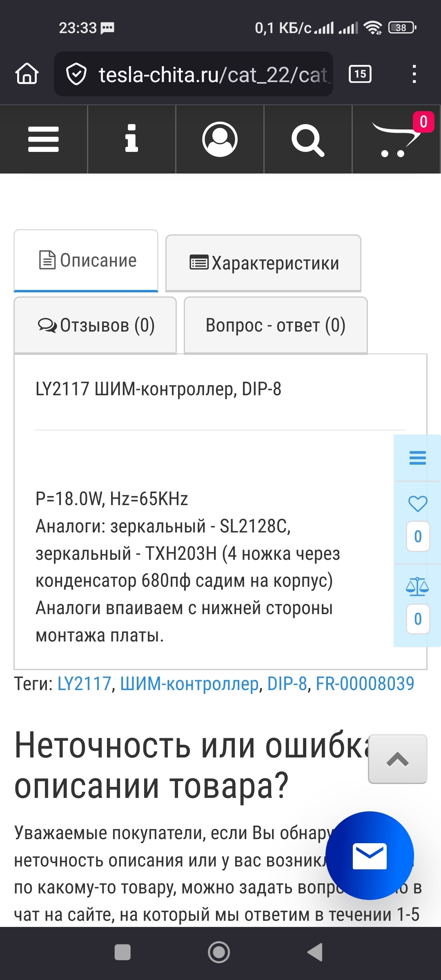Viewport: 441px width, 980px height.
Task: Open browser three-dot options menu
Action: coord(414,74)
